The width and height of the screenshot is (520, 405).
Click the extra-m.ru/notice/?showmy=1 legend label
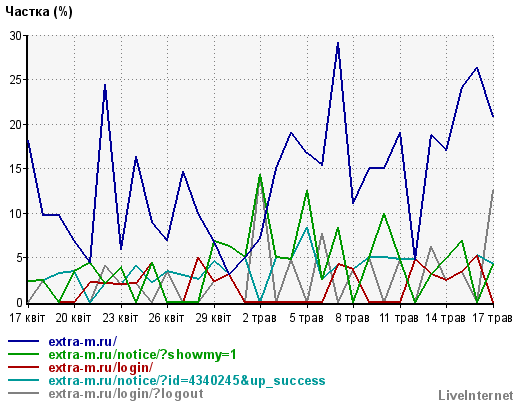[x=143, y=354]
